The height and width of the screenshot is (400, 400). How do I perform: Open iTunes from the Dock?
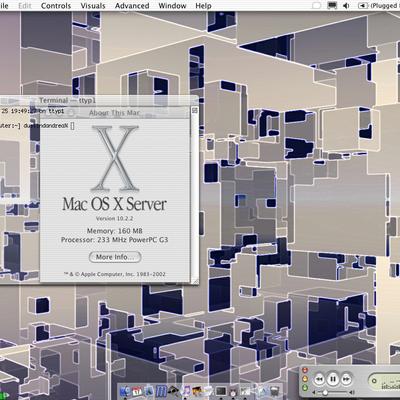pos(187,391)
